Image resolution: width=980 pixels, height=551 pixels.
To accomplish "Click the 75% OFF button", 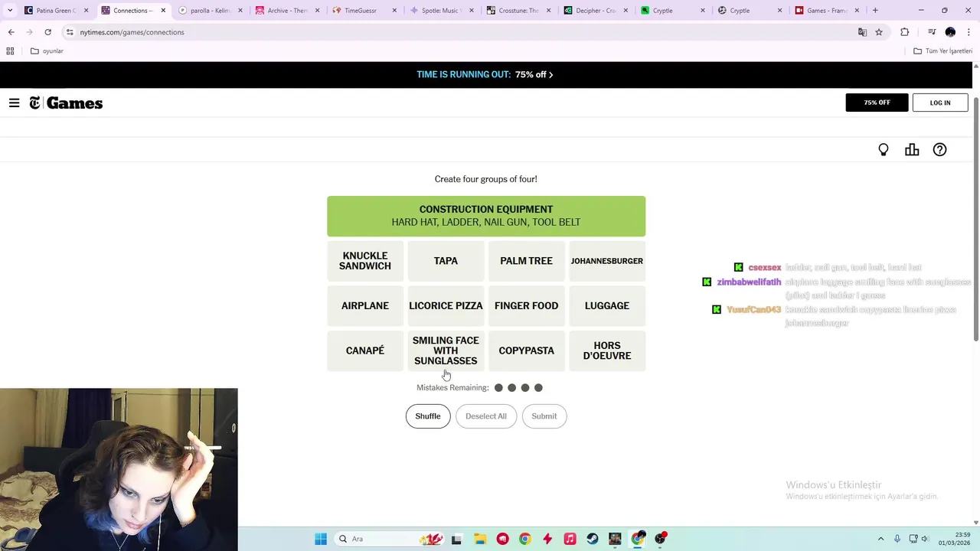I will (x=877, y=103).
